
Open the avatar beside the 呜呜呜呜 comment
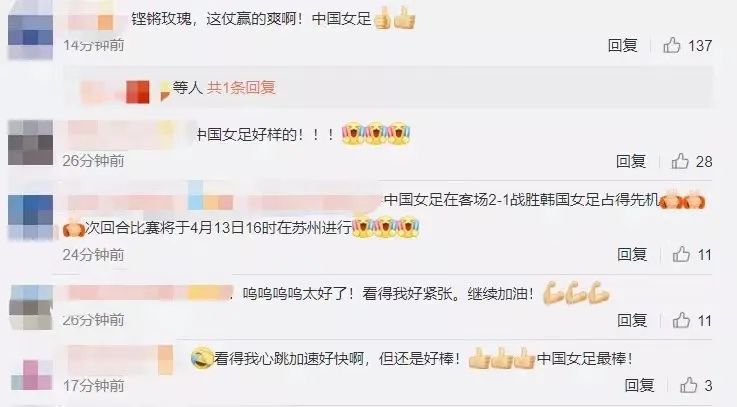coord(31,307)
